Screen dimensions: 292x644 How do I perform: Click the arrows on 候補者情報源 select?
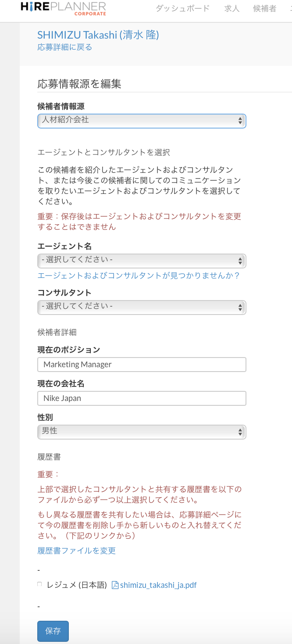[x=240, y=120]
